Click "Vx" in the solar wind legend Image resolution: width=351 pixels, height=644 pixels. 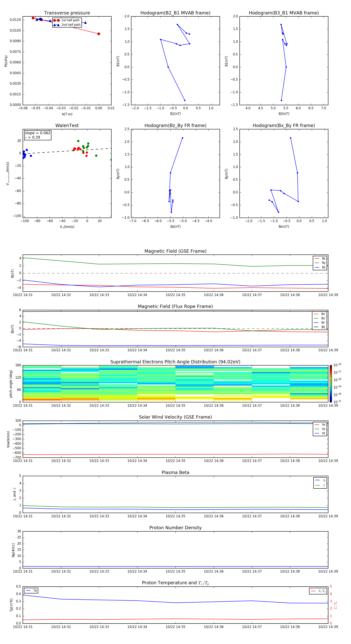pyautogui.click(x=324, y=424)
